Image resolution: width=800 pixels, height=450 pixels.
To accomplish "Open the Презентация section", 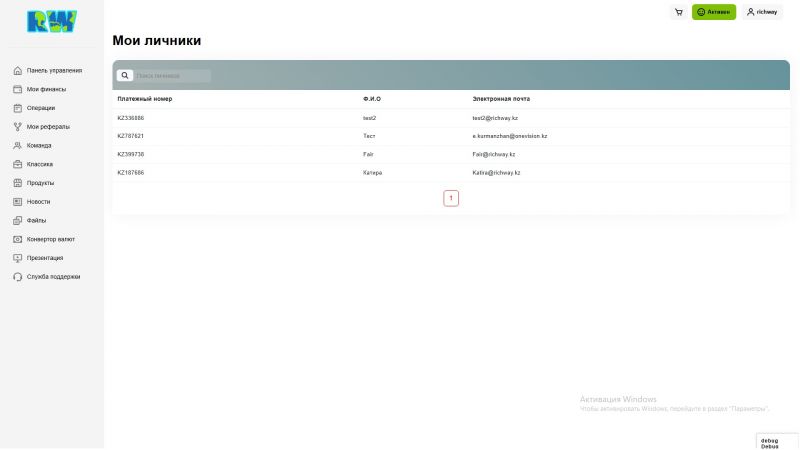I will click(45, 258).
